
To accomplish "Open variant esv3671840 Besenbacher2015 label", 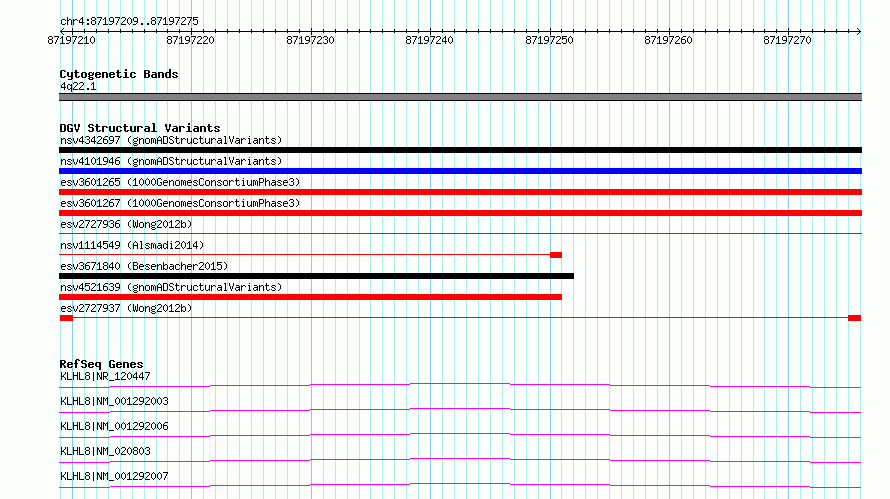I will tap(144, 266).
